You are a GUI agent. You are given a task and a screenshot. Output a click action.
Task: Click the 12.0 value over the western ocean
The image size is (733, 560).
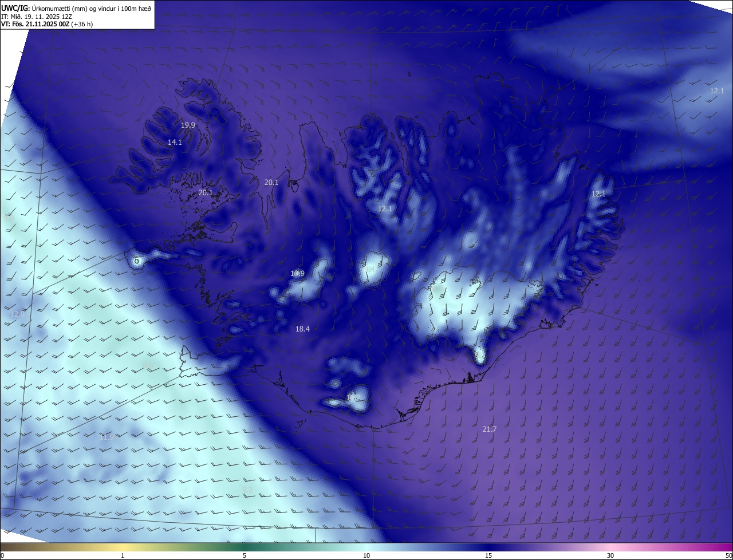pos(17,314)
